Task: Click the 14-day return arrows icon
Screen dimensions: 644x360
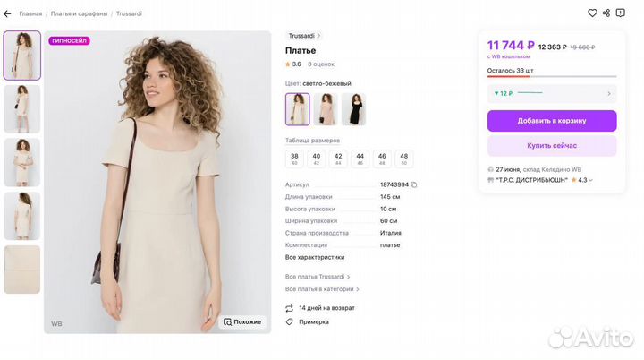Action: [x=290, y=308]
